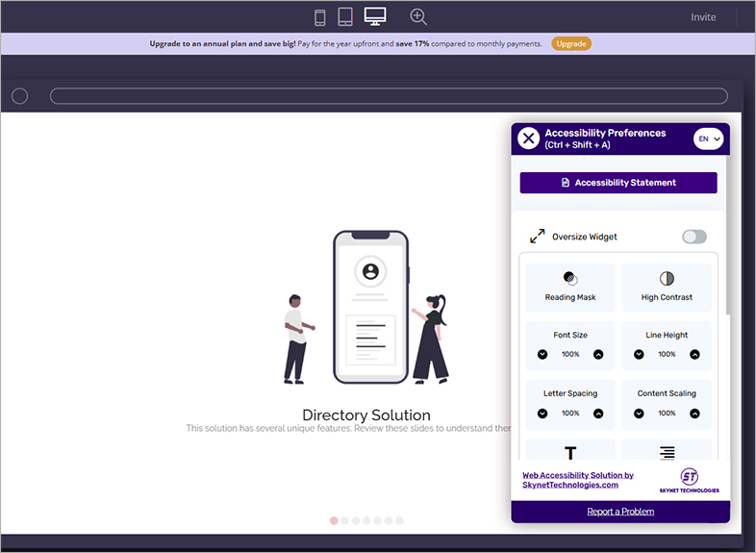Click Report a Problem link
Screen dimensions: 756x553
point(620,512)
